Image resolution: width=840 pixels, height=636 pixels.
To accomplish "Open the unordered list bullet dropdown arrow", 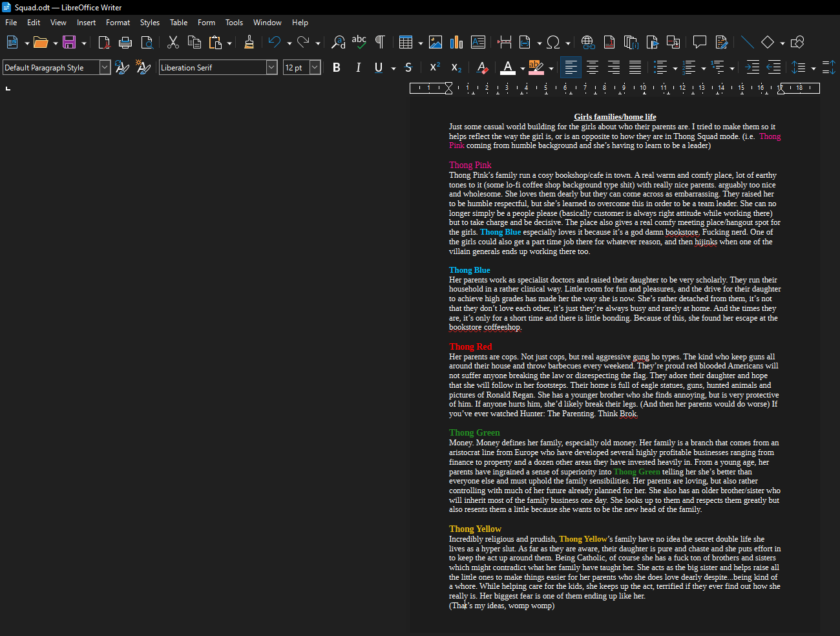I will click(x=675, y=68).
